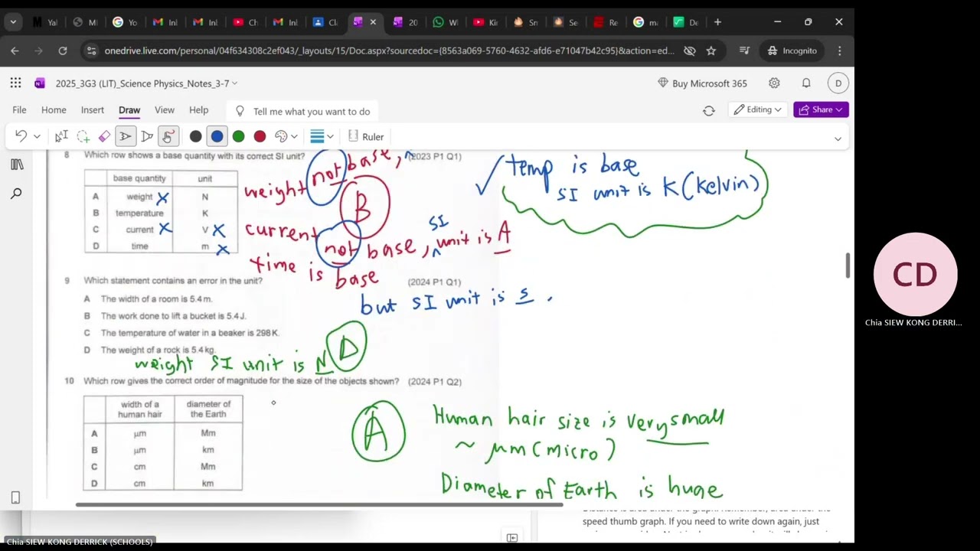The height and width of the screenshot is (551, 980).
Task: Switch to the Insert tab
Action: pyautogui.click(x=93, y=110)
